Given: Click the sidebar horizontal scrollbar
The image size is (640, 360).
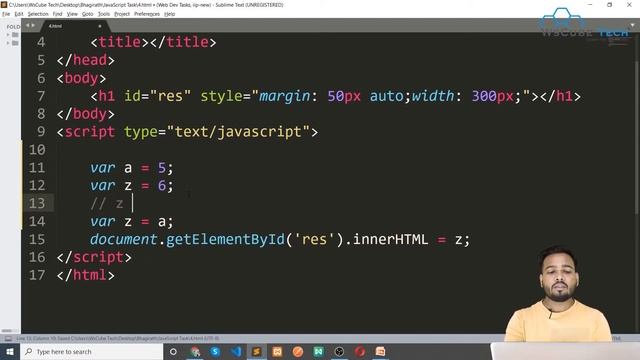Looking at the screenshot, I should 7,331.
